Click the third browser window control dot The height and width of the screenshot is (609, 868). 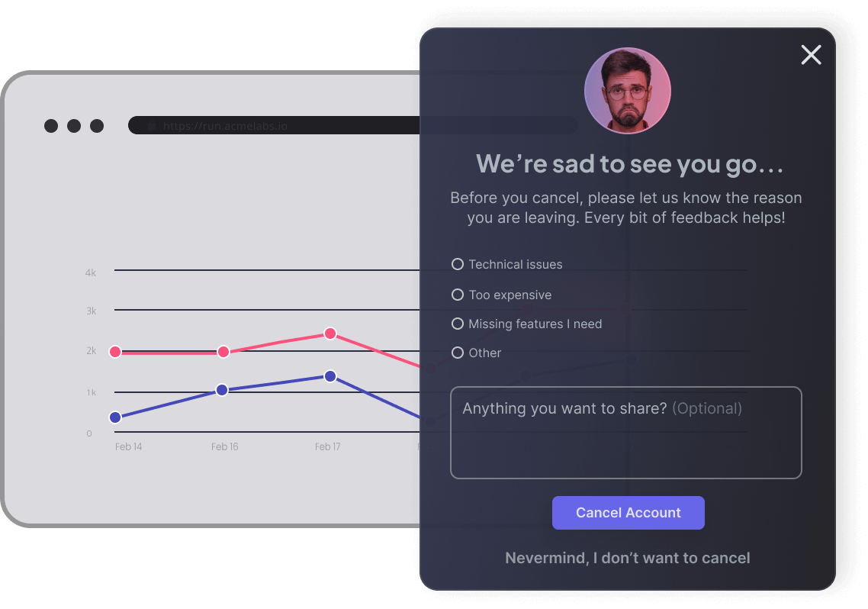click(97, 126)
